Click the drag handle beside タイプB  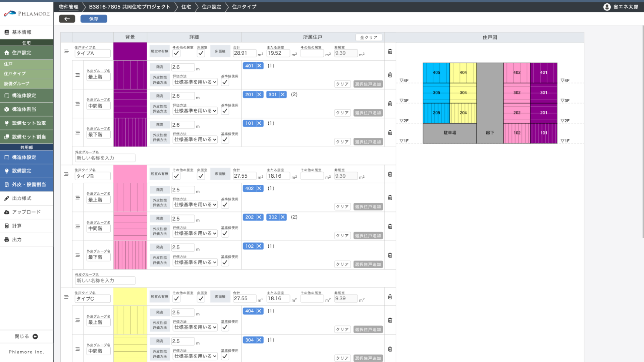[x=66, y=174]
